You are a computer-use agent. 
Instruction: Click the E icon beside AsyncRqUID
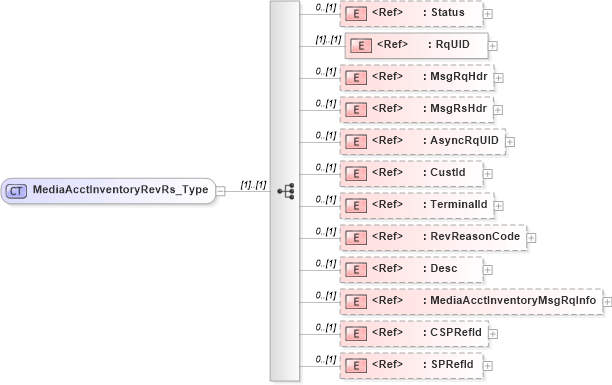[356, 142]
